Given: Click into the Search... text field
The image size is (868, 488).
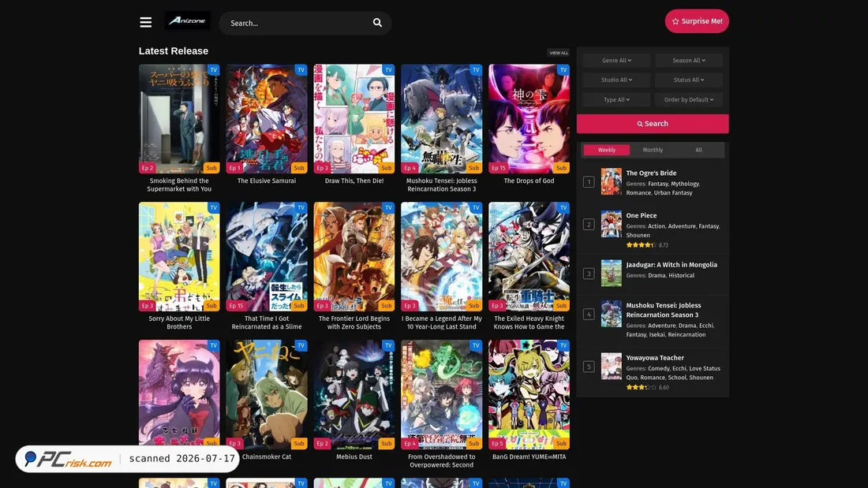Looking at the screenshot, I should pyautogui.click(x=297, y=23).
